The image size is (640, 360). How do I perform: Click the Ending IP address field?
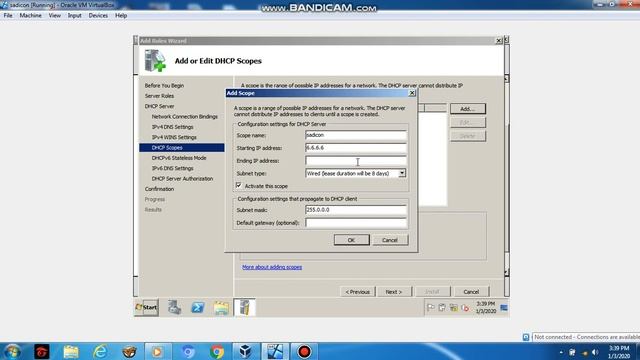pyautogui.click(x=356, y=160)
